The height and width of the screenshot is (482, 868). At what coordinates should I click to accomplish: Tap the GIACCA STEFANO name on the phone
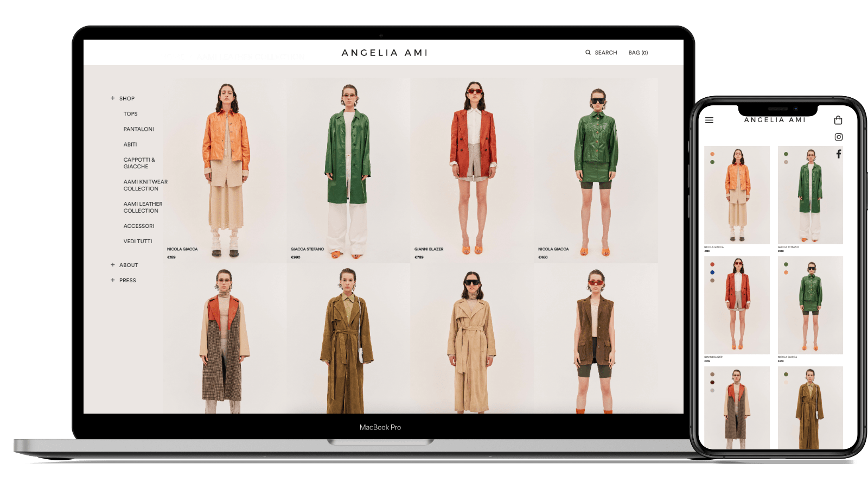788,247
